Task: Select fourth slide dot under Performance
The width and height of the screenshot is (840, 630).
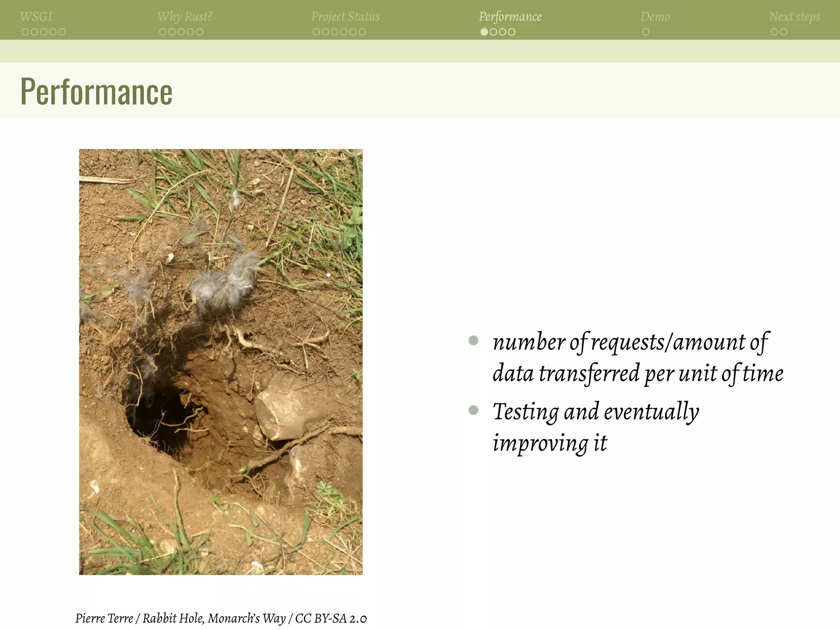Action: [512, 32]
